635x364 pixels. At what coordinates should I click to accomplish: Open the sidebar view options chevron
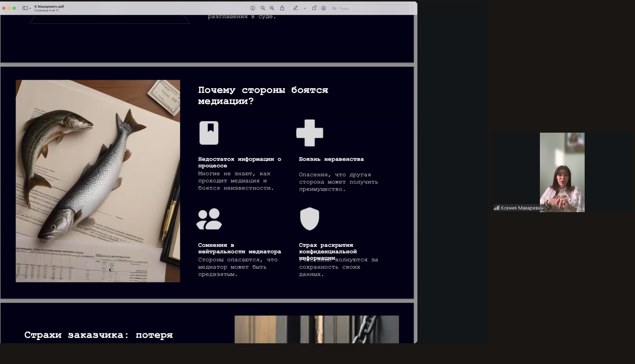[x=30, y=8]
